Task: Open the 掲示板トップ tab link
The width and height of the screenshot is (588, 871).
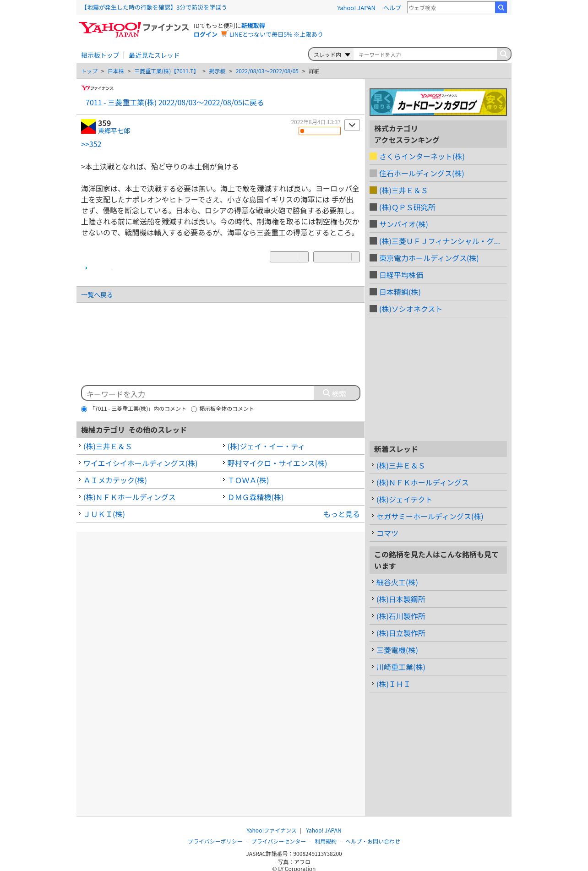Action: point(100,55)
